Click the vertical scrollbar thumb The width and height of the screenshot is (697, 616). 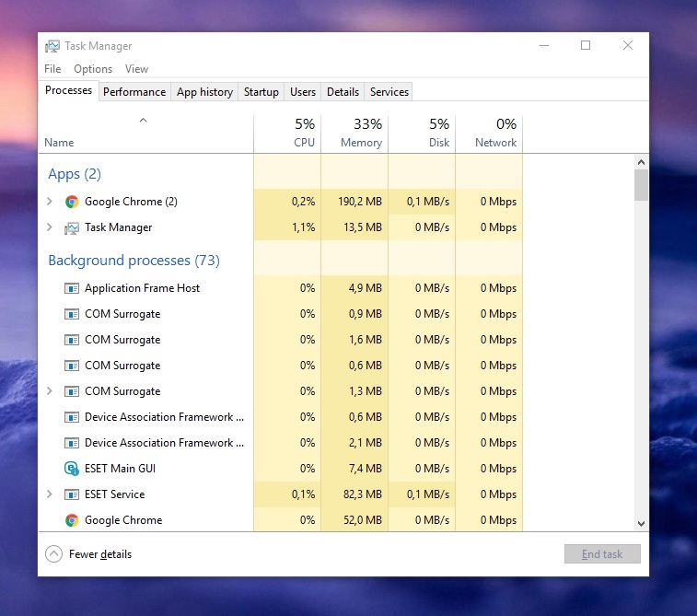point(641,185)
